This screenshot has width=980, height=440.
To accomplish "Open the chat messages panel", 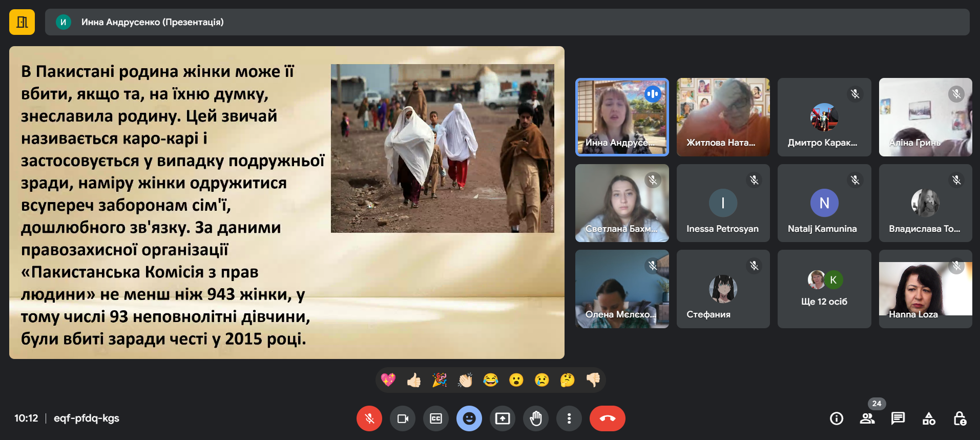I will [898, 418].
